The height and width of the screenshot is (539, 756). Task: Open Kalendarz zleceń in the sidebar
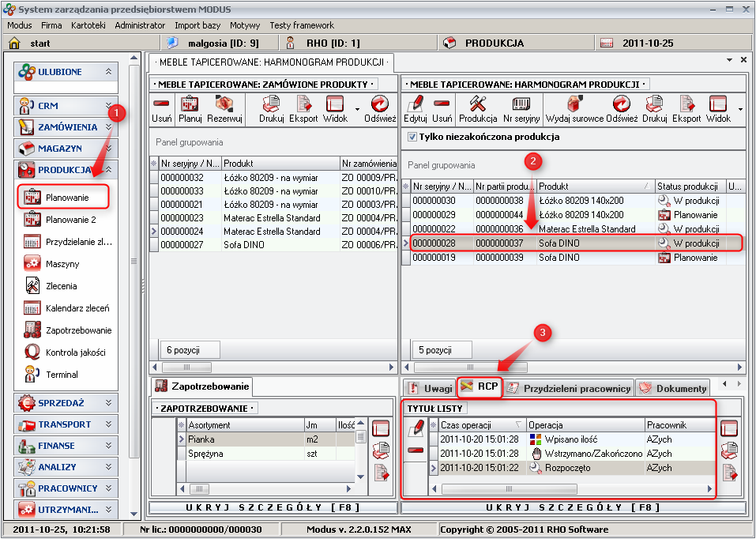pyautogui.click(x=77, y=308)
